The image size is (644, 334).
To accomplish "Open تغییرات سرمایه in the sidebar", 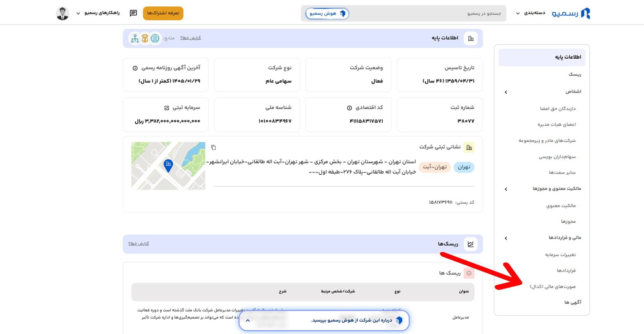I will coord(560,255).
